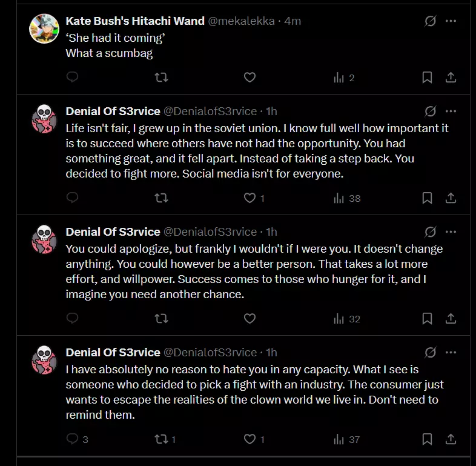Open replies on the tweet with 3 comments
The image size is (476, 466).
[x=77, y=439]
